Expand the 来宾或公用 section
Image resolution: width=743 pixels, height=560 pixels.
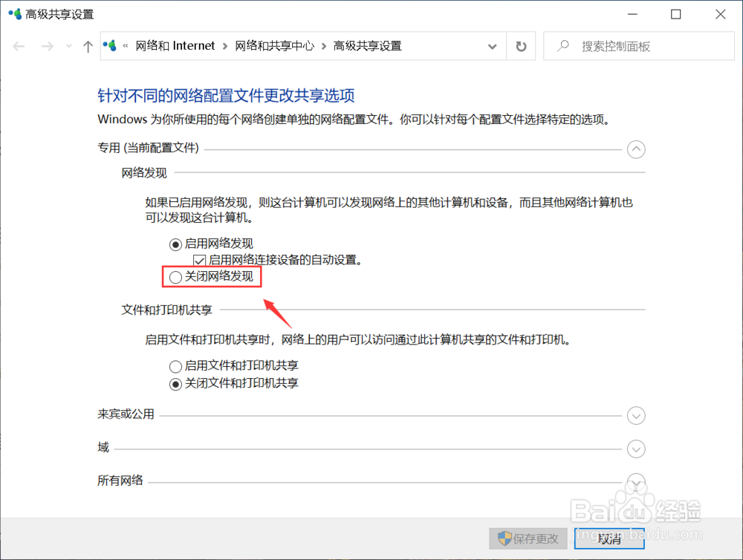point(636,415)
